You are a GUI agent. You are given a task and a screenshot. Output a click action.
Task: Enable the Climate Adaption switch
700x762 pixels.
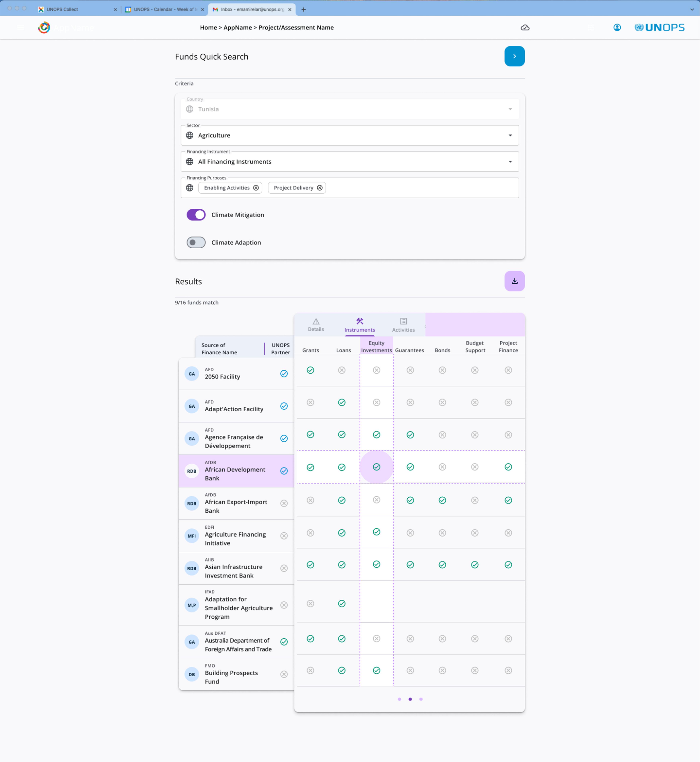coord(196,242)
